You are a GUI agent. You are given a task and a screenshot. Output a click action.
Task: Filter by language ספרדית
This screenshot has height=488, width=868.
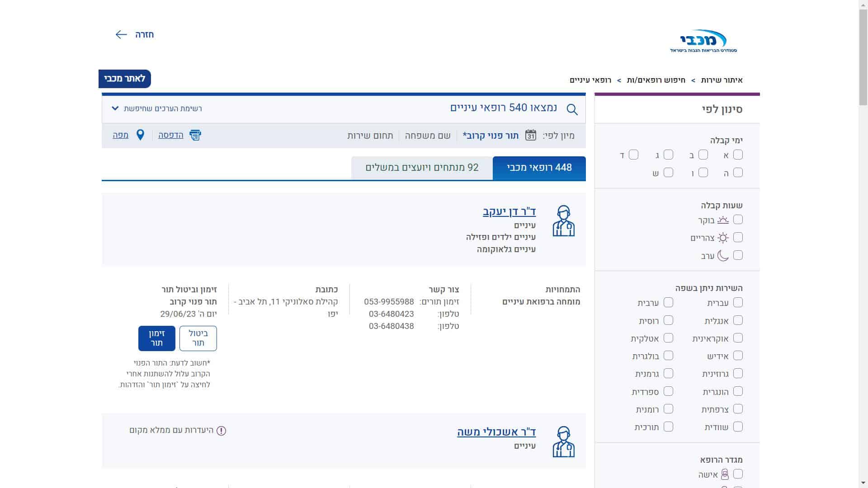pos(668,391)
